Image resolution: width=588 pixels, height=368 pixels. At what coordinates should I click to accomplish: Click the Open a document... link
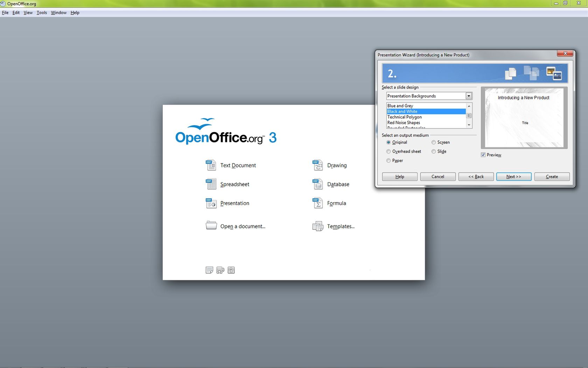point(243,226)
